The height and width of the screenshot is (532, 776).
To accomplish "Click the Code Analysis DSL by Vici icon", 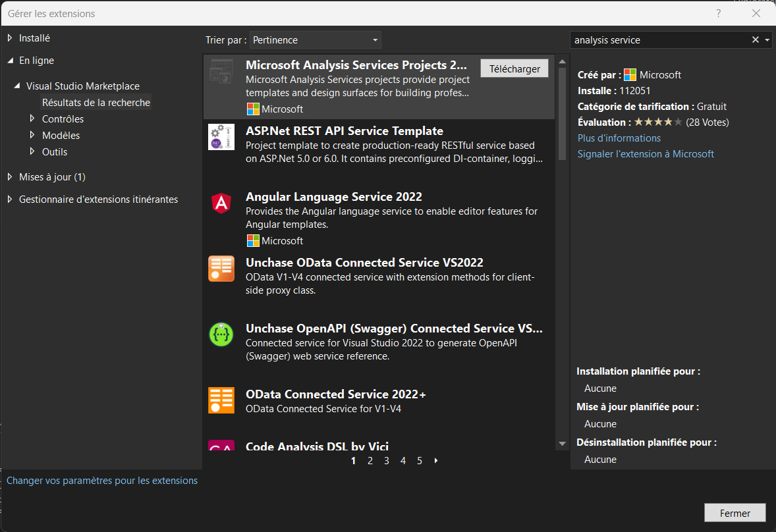I will pyautogui.click(x=221, y=445).
